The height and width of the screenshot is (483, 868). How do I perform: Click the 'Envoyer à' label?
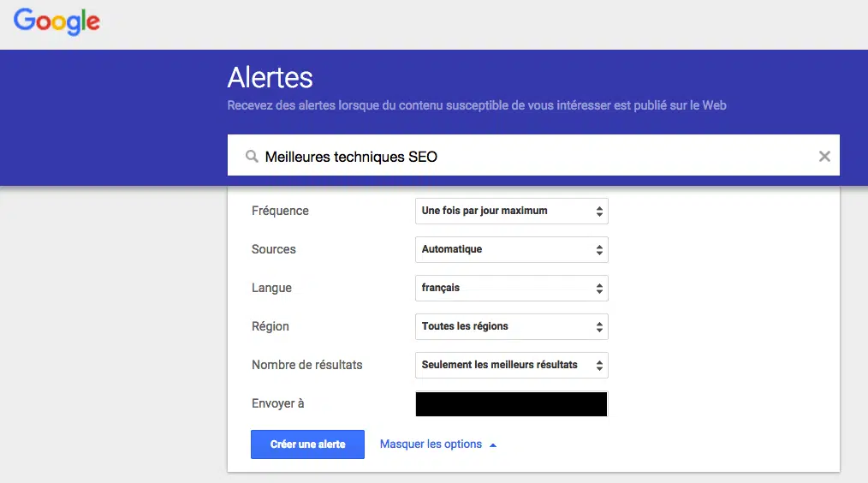click(x=277, y=403)
